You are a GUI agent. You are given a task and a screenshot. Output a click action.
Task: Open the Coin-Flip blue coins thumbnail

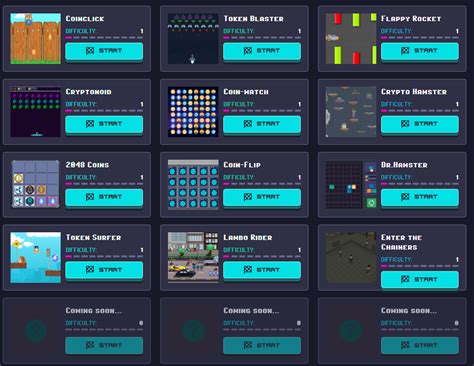tap(193, 184)
